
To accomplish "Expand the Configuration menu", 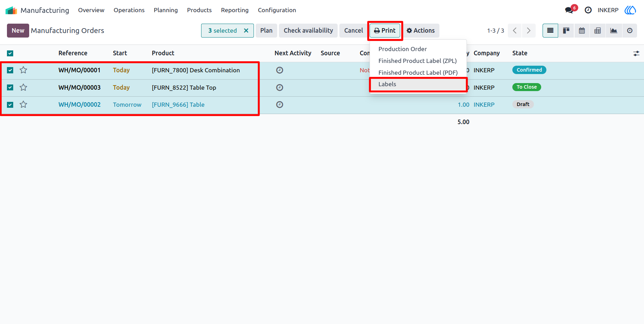I will click(x=277, y=10).
